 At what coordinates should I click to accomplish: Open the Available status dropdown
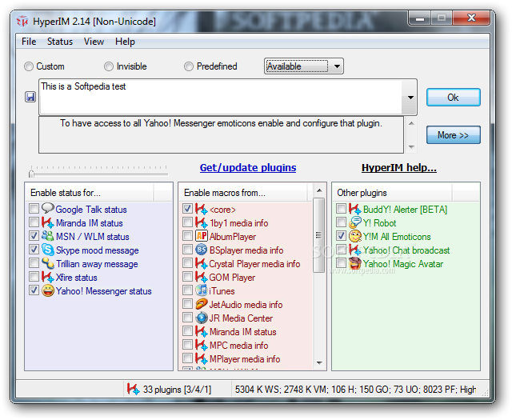coord(337,66)
